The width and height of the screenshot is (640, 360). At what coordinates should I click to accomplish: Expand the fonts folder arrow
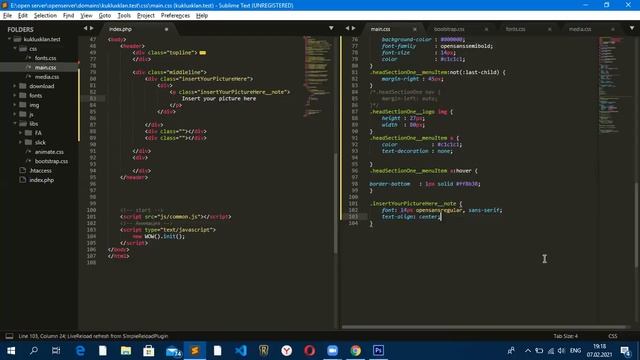click(15, 96)
